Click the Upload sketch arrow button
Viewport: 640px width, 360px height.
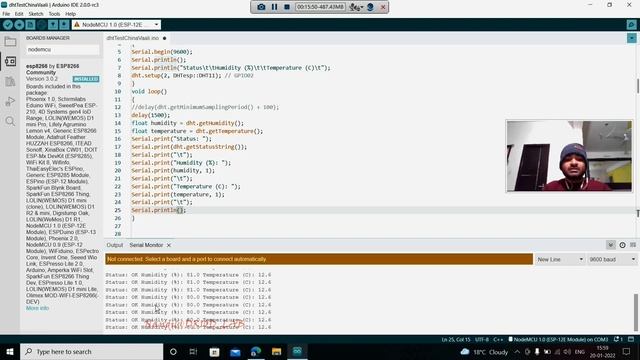[x=19, y=25]
